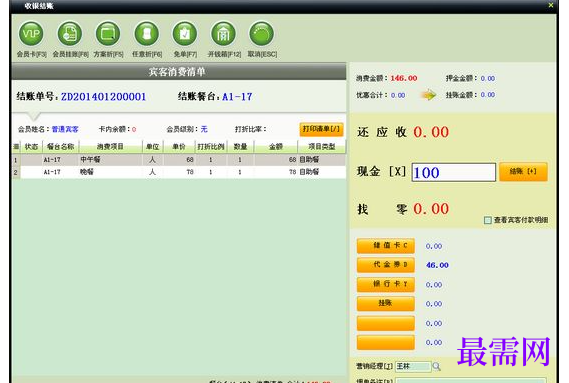Click the 打折比例 column header
Viewport: 569px width, 383px height.
pyautogui.click(x=211, y=147)
